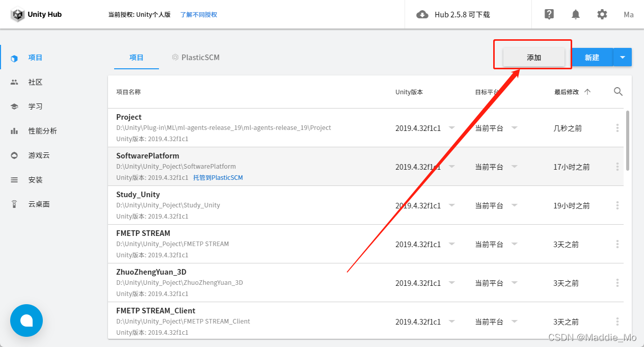Open more options for ZhuoZhengYuan_3D row

click(x=618, y=283)
